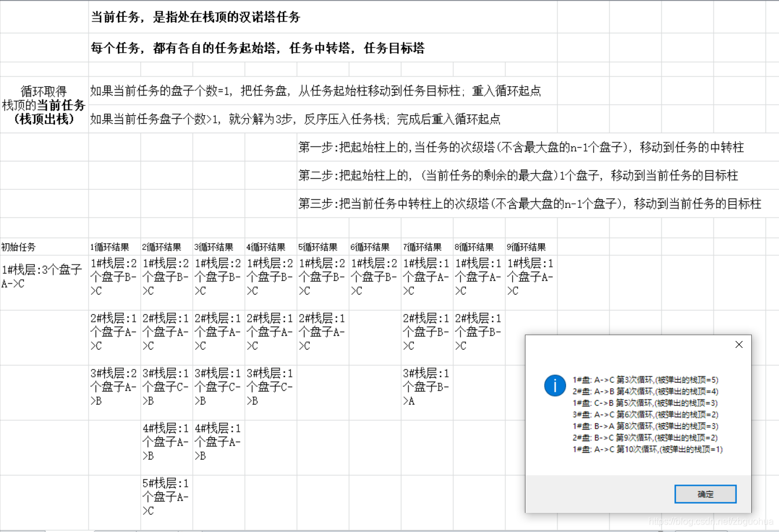This screenshot has width=779, height=532.
Task: Select cell '4#栈层:1个盘子A->B' under 3循环结果
Action: [x=219, y=447]
